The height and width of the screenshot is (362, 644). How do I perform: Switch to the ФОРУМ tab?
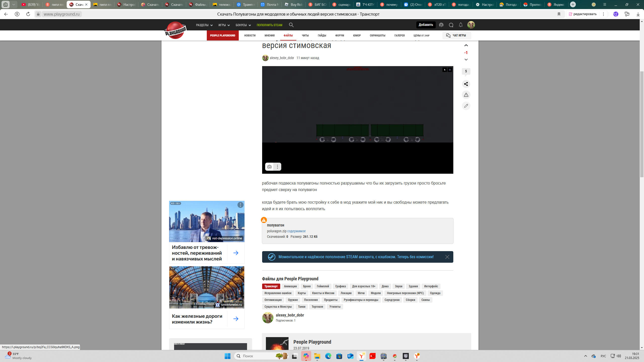(x=339, y=35)
